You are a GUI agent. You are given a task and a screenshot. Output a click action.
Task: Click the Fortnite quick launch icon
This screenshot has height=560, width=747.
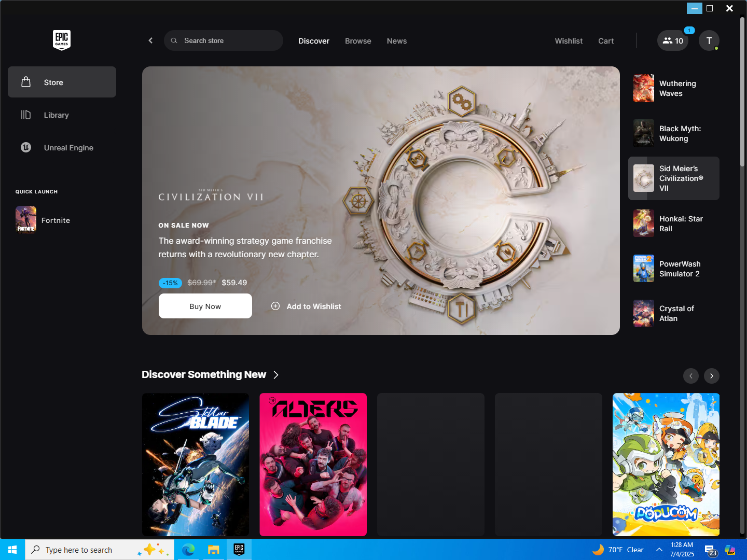26,220
